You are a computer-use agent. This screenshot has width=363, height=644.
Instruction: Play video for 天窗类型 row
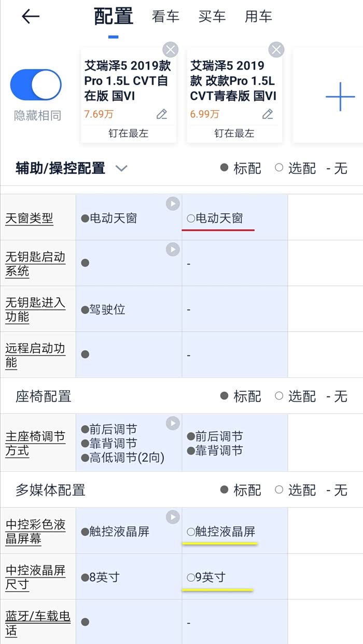(x=173, y=204)
